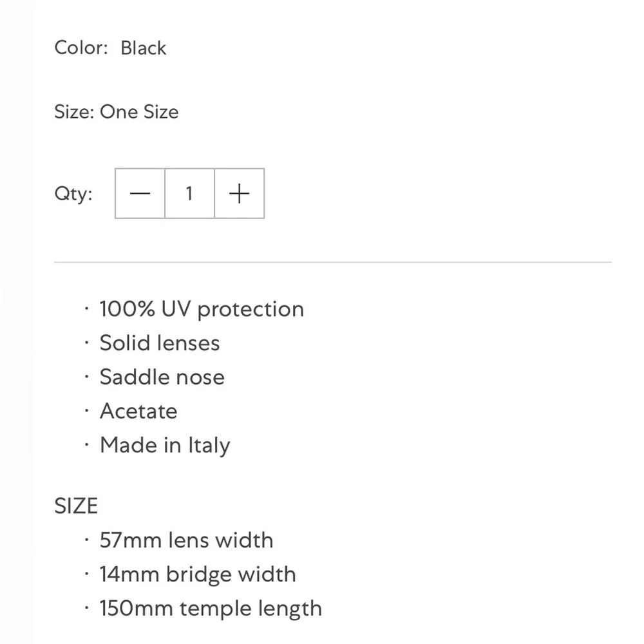Click the horizontal divider below quantity

333,261
